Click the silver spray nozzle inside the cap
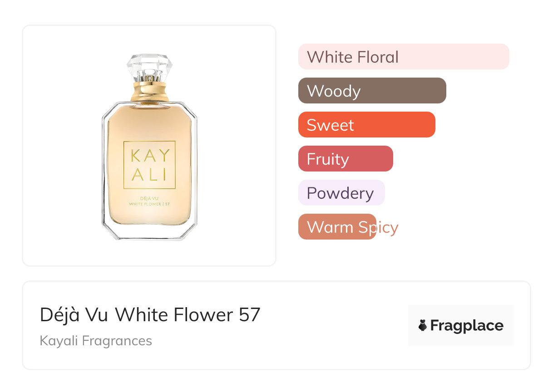Viewport: 553px width, 392px height. (x=149, y=77)
